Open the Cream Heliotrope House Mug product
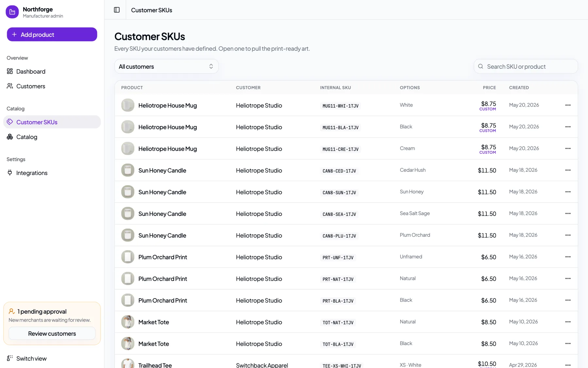Image resolution: width=588 pixels, height=368 pixels. click(x=168, y=149)
